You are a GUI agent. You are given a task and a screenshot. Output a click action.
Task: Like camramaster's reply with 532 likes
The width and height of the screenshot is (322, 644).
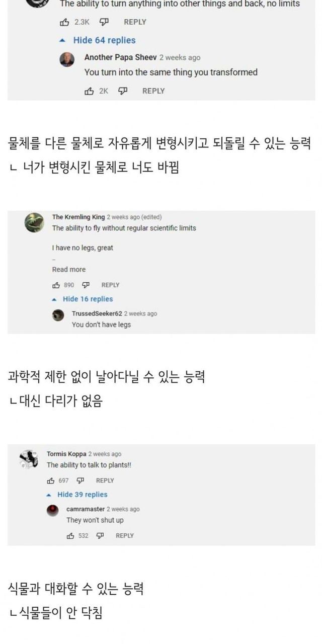tap(70, 535)
